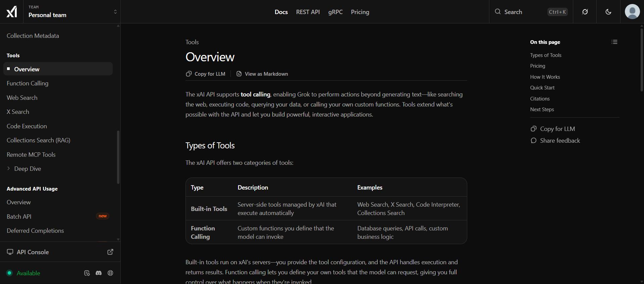644x284 pixels.
Task: Click the Built-in Tools table cell
Action: tap(209, 209)
